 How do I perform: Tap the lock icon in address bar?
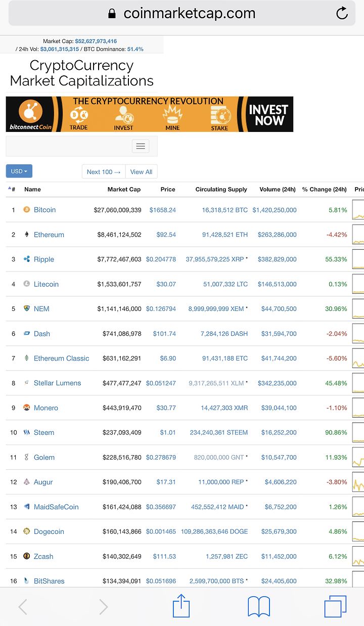point(112,13)
